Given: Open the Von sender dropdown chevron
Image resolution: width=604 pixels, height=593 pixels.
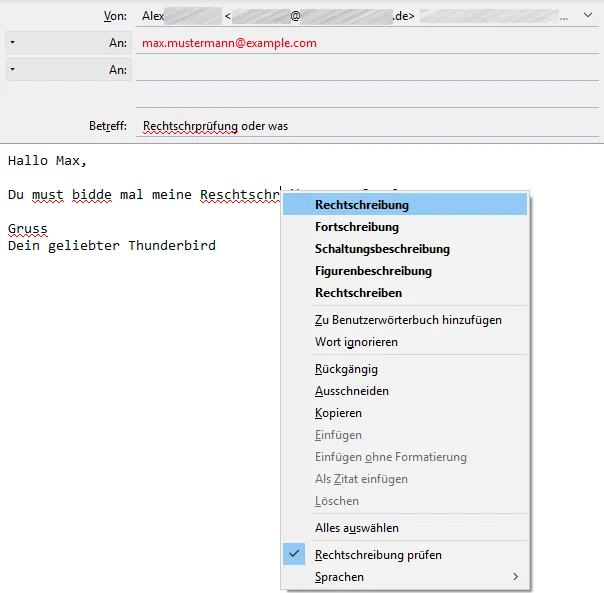Looking at the screenshot, I should pyautogui.click(x=587, y=15).
